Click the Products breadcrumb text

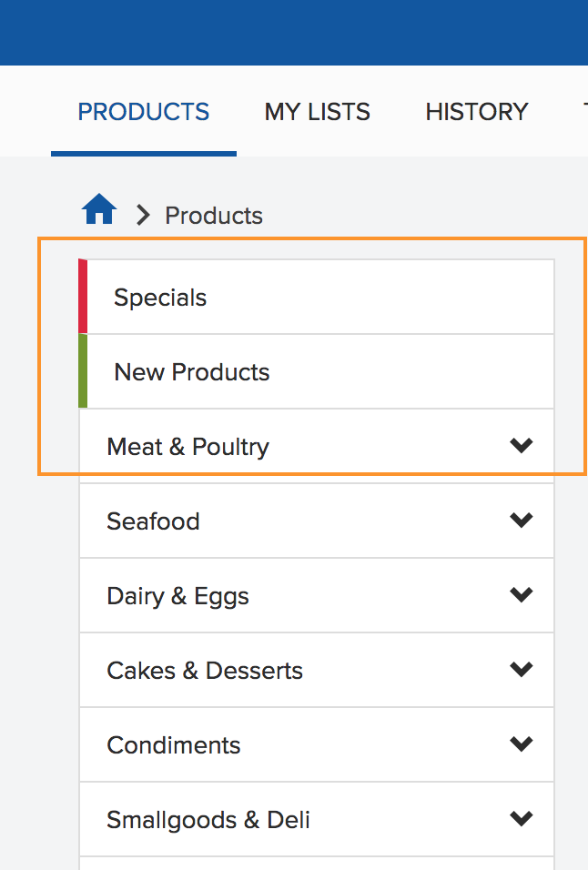(214, 216)
